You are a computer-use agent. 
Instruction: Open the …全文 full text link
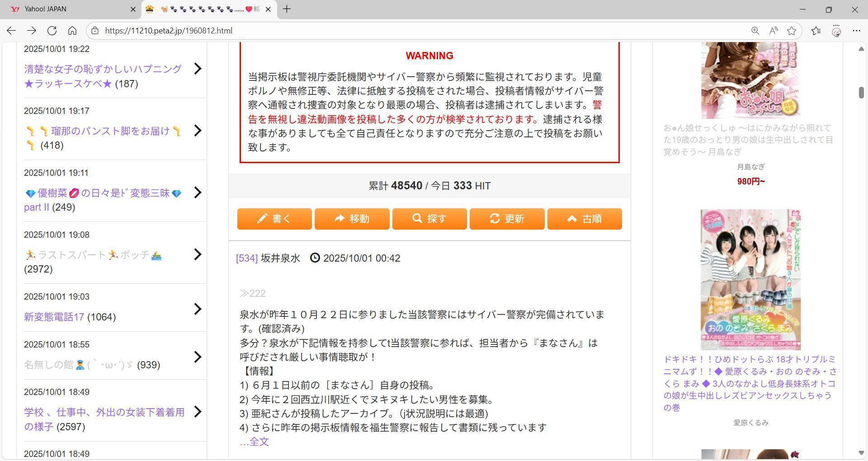[254, 442]
